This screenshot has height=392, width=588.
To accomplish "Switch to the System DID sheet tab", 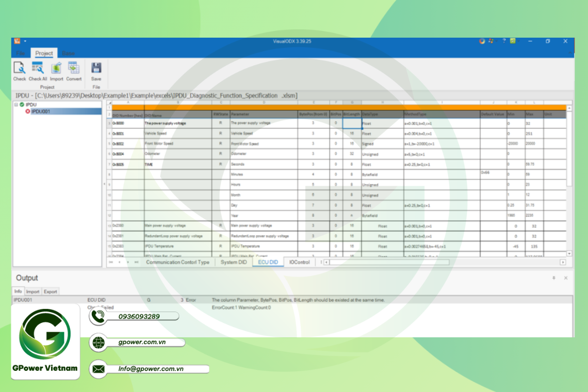I will (x=233, y=262).
